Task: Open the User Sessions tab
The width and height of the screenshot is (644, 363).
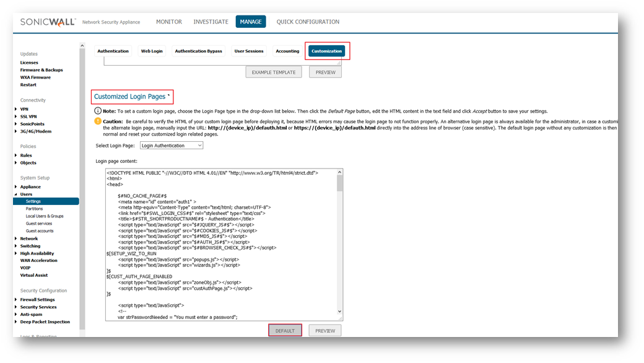Action: point(249,51)
